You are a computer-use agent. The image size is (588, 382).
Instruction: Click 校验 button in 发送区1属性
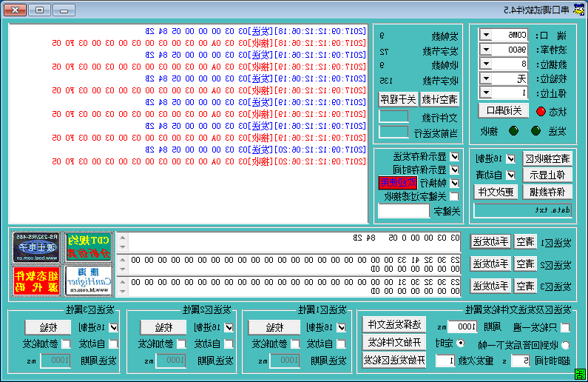[275, 328]
